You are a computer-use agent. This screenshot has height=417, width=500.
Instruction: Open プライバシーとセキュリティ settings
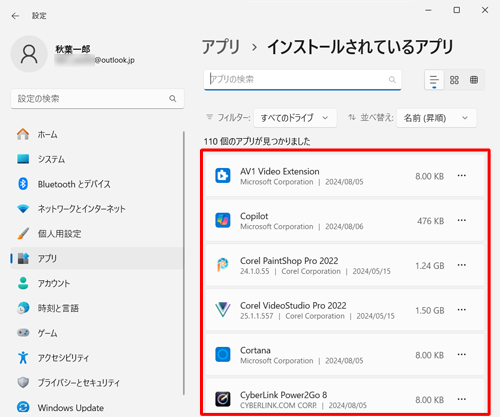pyautogui.click(x=97, y=382)
